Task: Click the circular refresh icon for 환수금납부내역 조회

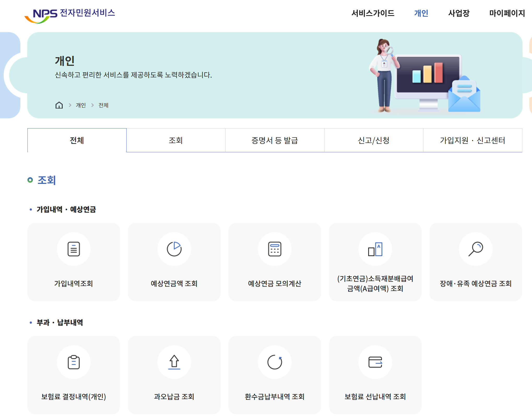Action: pos(275,362)
